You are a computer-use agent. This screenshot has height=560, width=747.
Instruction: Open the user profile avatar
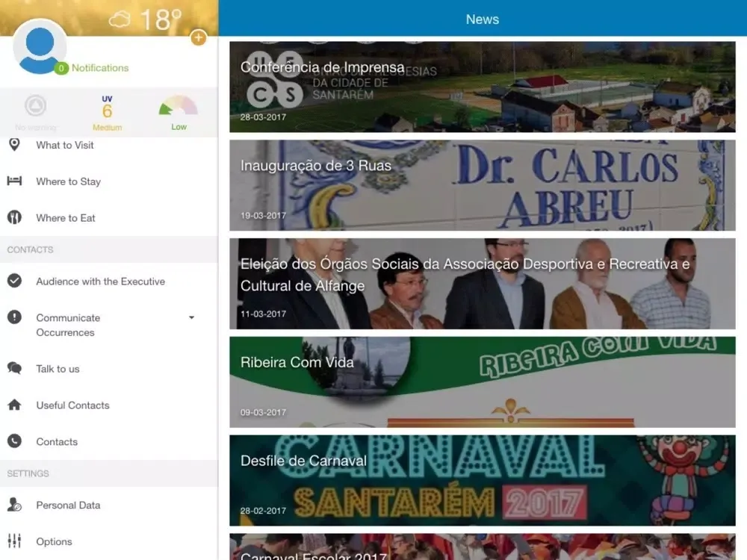coord(40,46)
